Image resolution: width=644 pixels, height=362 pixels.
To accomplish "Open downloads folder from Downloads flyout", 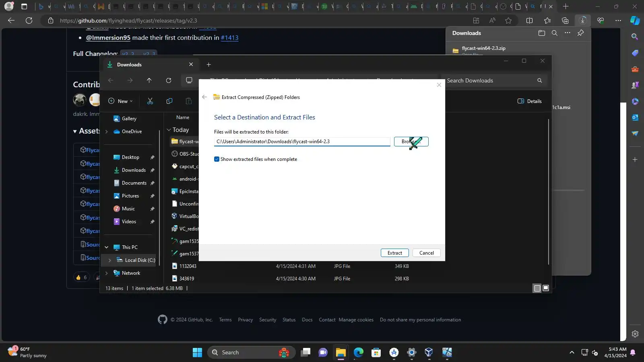I will click(x=542, y=33).
